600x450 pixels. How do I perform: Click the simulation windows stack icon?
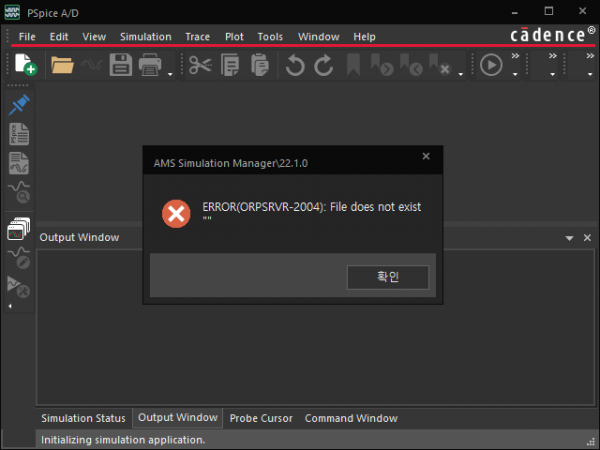pos(19,229)
